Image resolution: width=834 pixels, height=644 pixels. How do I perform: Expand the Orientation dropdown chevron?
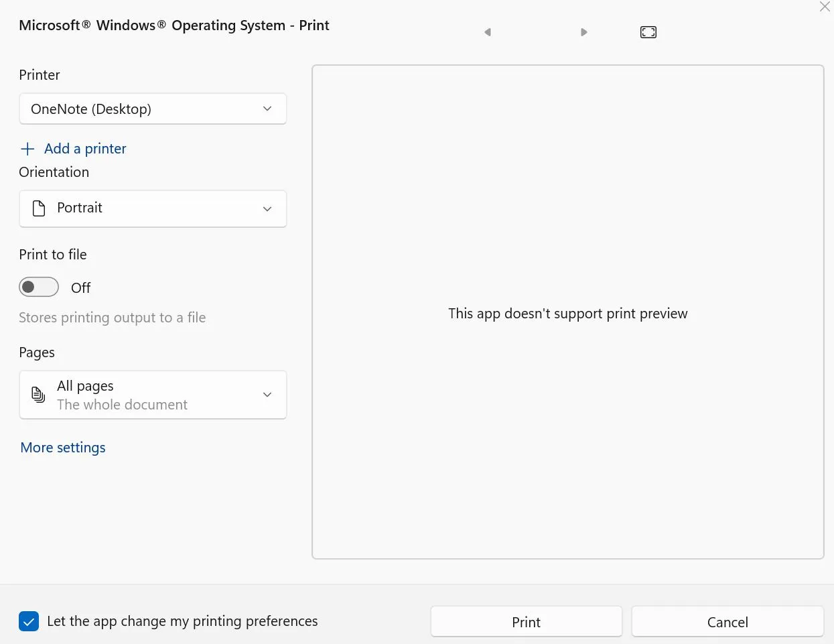267,208
